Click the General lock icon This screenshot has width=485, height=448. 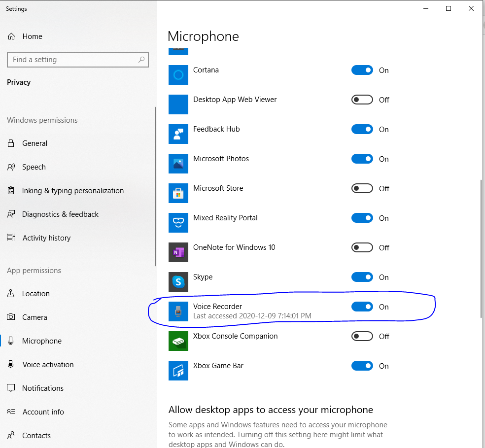tap(11, 143)
